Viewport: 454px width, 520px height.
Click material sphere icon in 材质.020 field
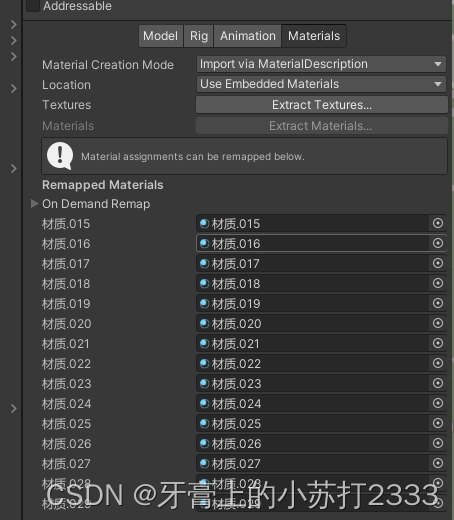click(x=204, y=323)
